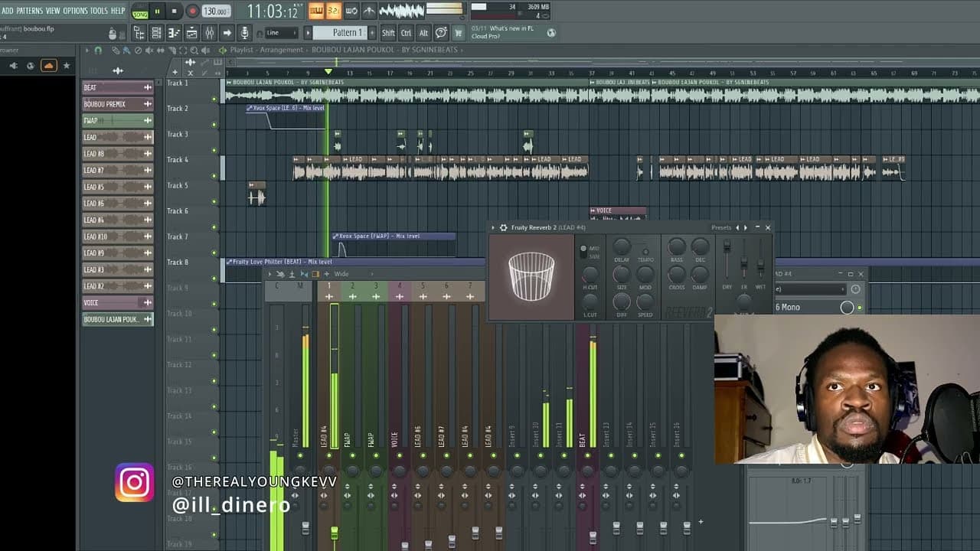Click the arrow icon in the toolbar
The image size is (980, 551).
coord(227,33)
